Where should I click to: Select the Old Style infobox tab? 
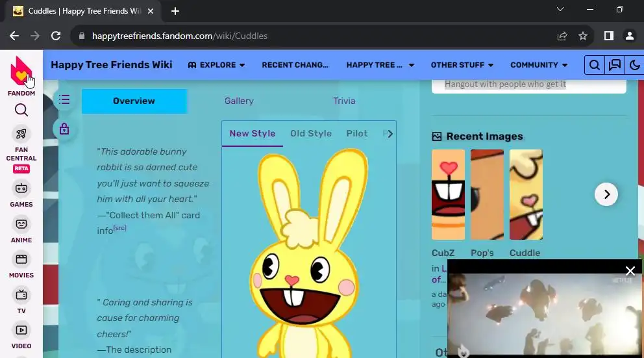pyautogui.click(x=311, y=134)
